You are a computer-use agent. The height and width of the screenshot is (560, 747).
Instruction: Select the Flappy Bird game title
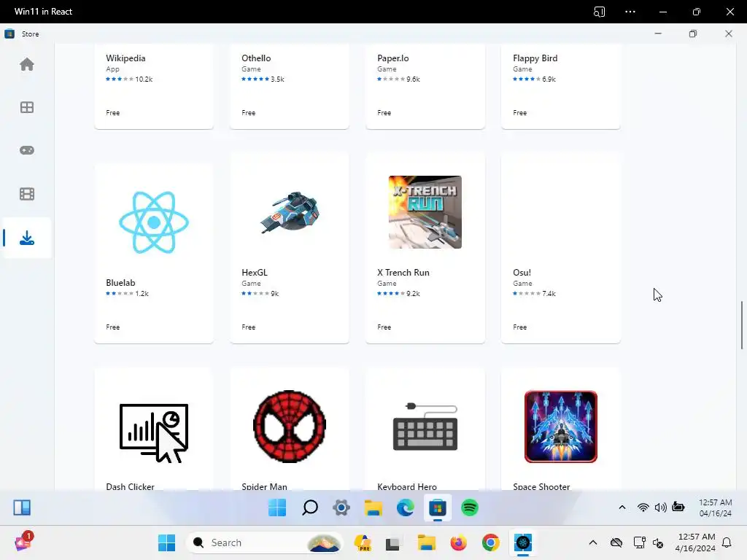(535, 58)
